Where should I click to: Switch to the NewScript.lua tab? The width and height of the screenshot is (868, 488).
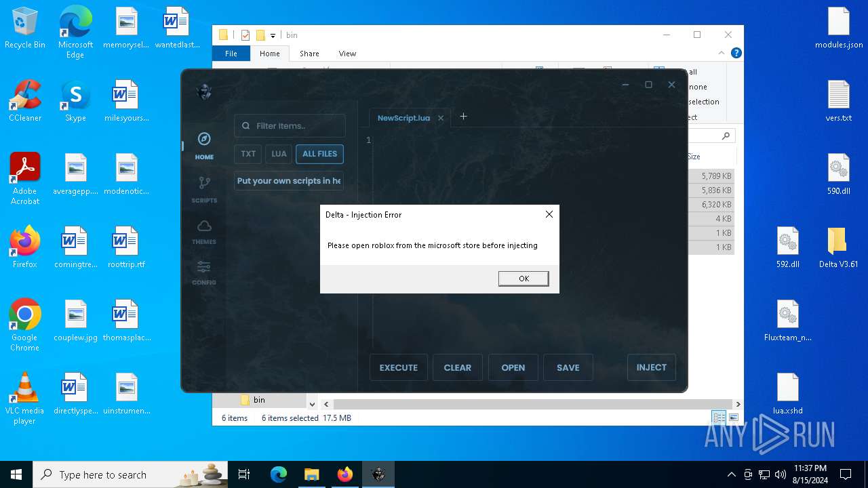click(403, 118)
